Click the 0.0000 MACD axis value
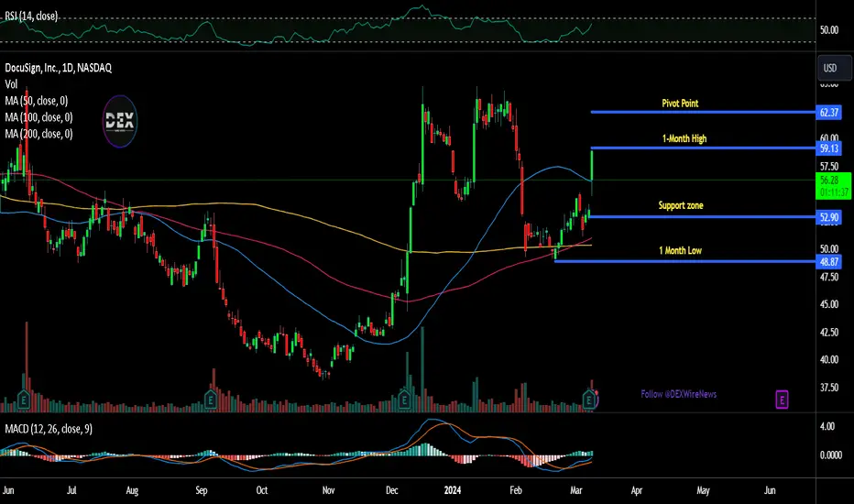Viewport: 854px width, 504px height. click(x=830, y=455)
